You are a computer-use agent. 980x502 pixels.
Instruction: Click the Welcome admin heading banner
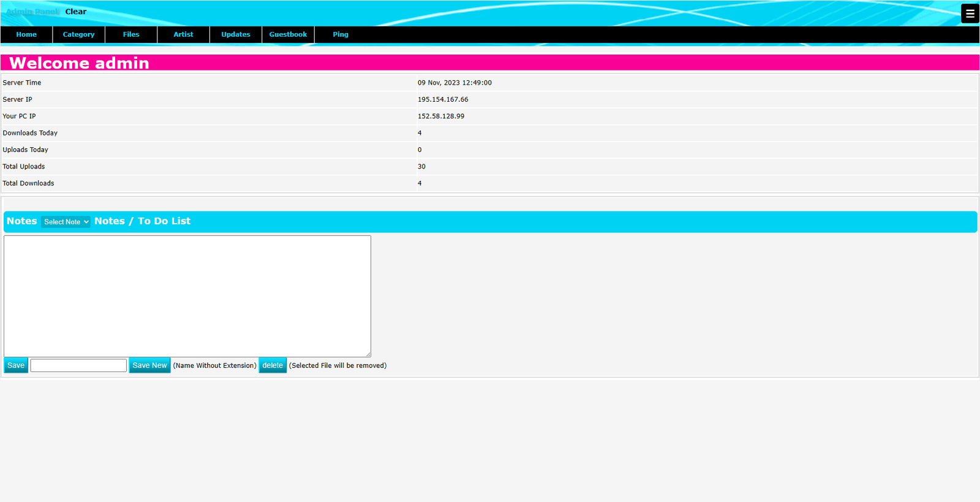coord(80,63)
